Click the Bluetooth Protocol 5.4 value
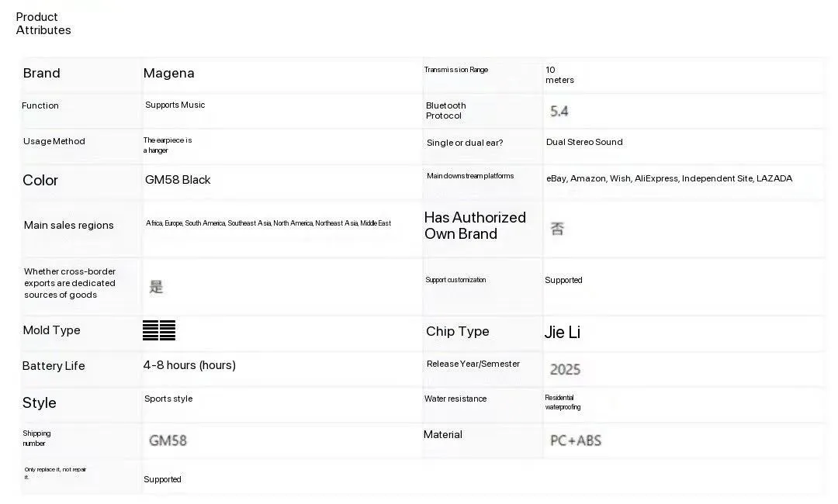The height and width of the screenshot is (504, 838). click(x=559, y=112)
